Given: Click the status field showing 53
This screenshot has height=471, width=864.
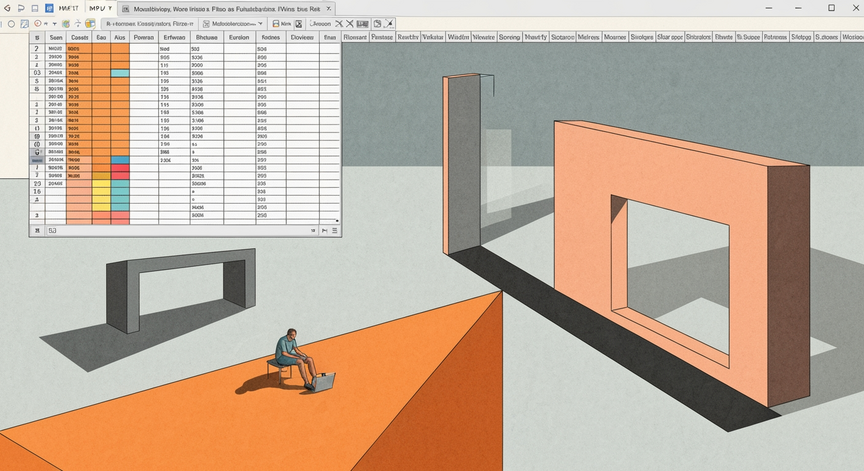Looking at the screenshot, I should coord(53,230).
